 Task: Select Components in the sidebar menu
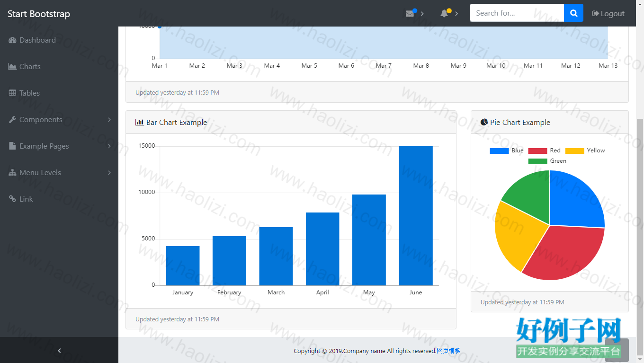tap(59, 120)
